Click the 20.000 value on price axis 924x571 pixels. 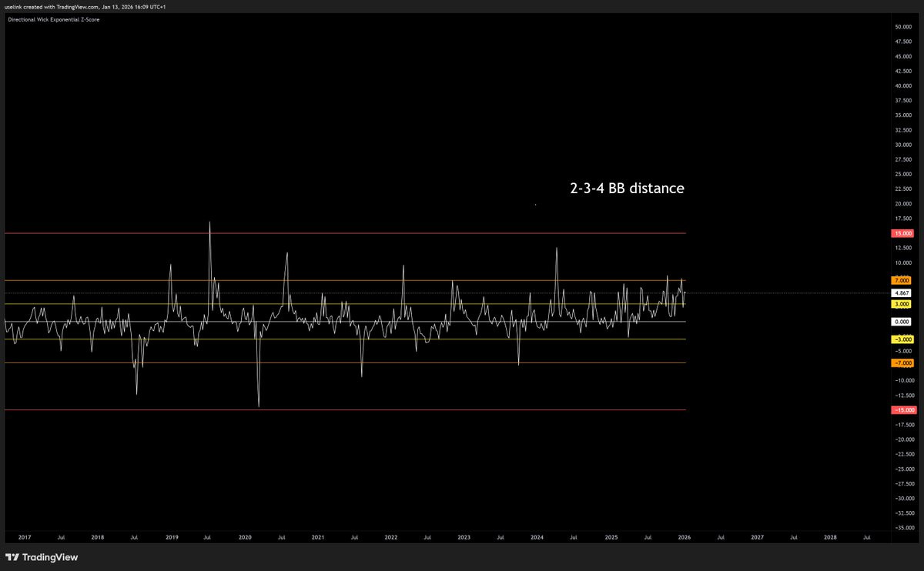pos(903,204)
